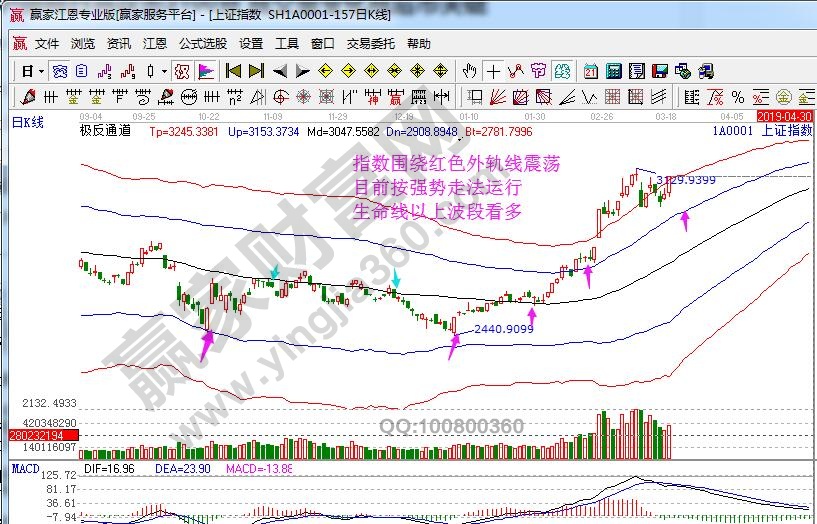Open the 文件 menu

(x=47, y=44)
